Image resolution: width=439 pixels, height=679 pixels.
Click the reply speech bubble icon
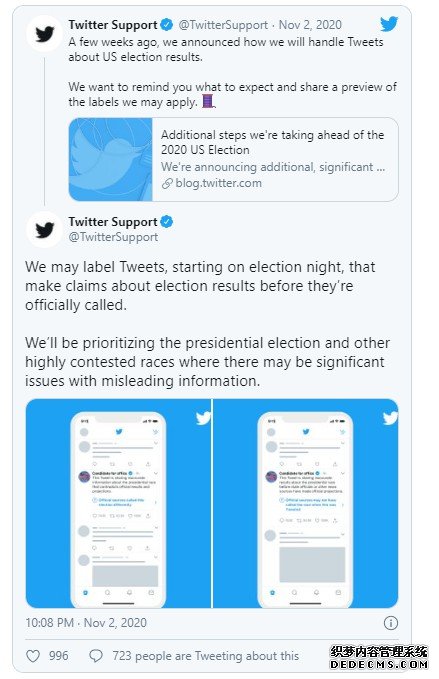(96, 656)
